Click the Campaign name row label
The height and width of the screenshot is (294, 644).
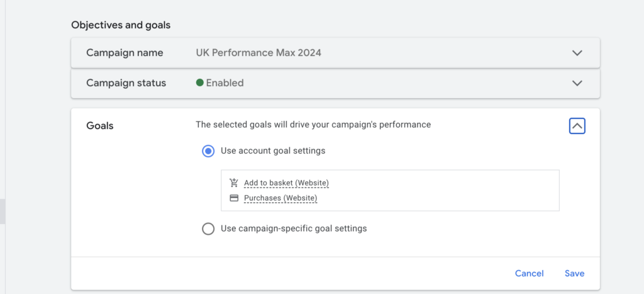coord(125,53)
